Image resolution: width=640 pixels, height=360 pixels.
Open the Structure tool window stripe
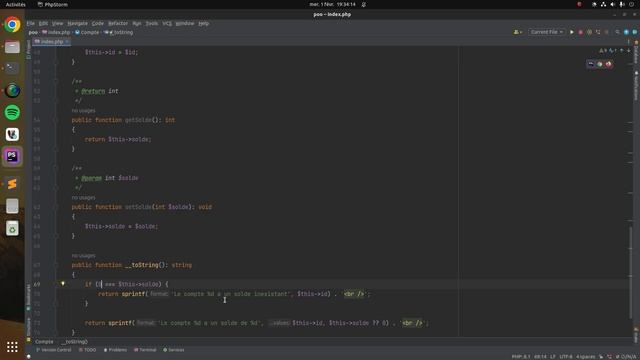29,329
